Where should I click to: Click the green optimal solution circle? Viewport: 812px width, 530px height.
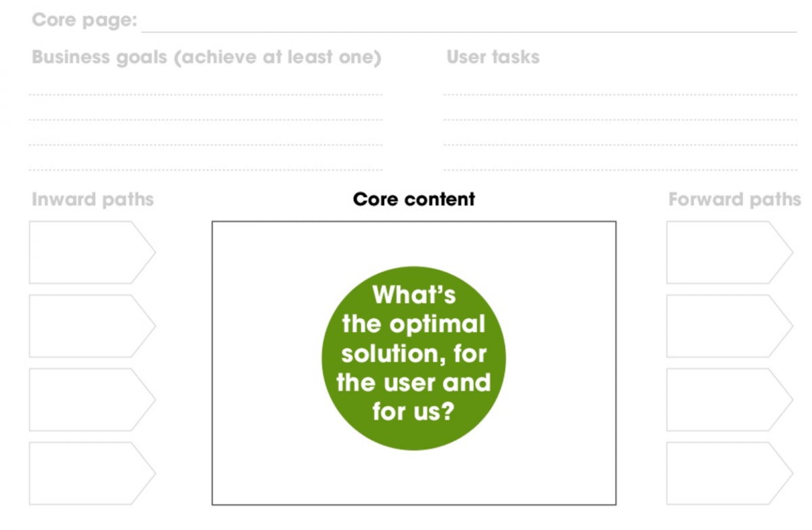click(413, 358)
